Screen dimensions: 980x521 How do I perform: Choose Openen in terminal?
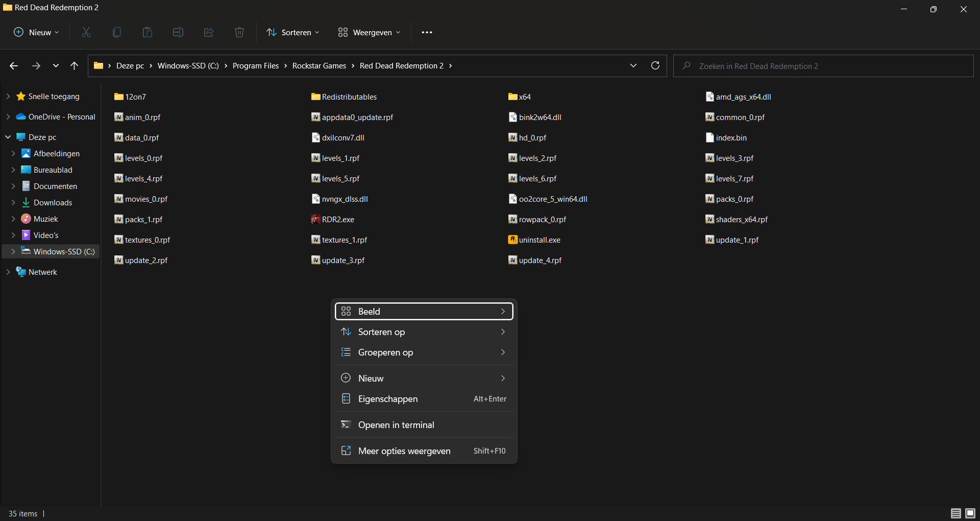(x=424, y=424)
